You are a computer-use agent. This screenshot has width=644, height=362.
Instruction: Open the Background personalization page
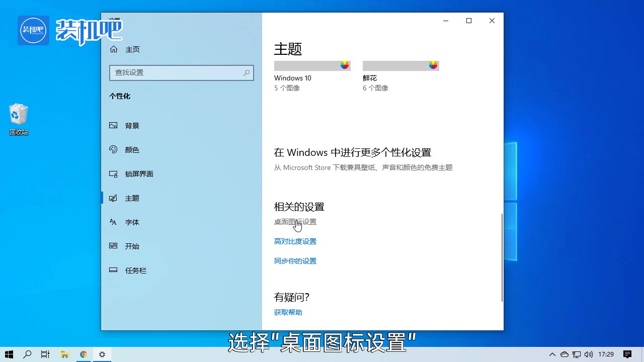(x=132, y=126)
